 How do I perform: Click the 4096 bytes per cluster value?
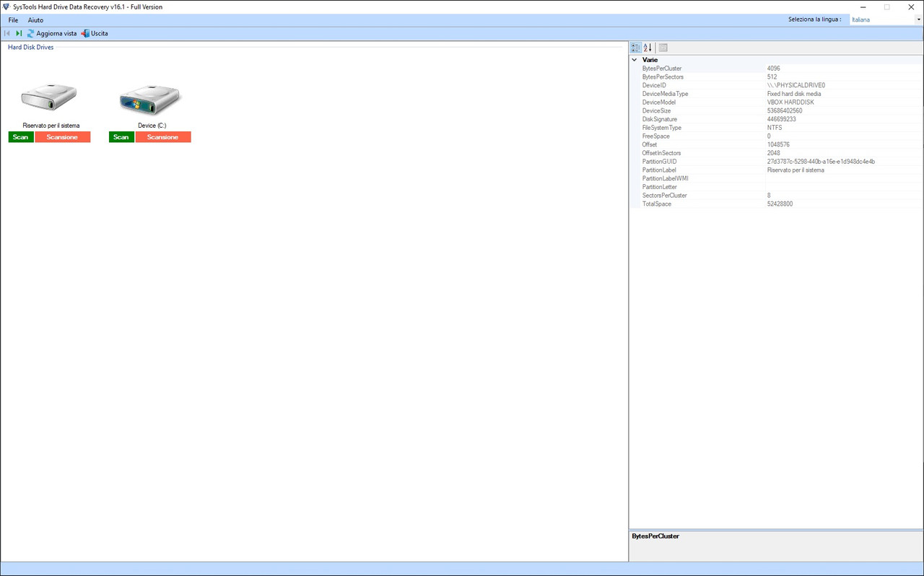[774, 69]
